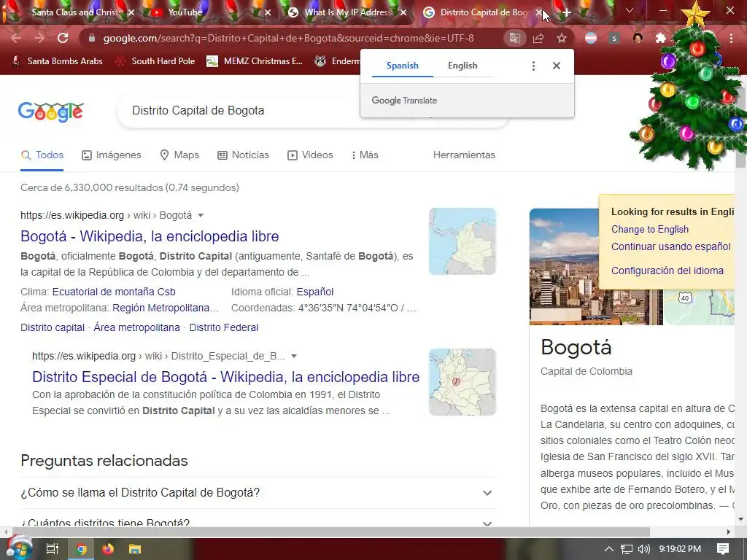Select the Spanish tab in Translate popup
The height and width of the screenshot is (560, 747).
point(403,66)
